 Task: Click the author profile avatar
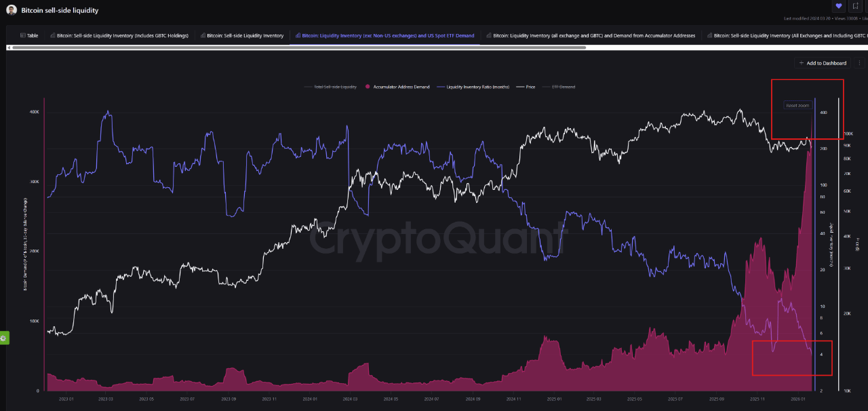(x=12, y=10)
